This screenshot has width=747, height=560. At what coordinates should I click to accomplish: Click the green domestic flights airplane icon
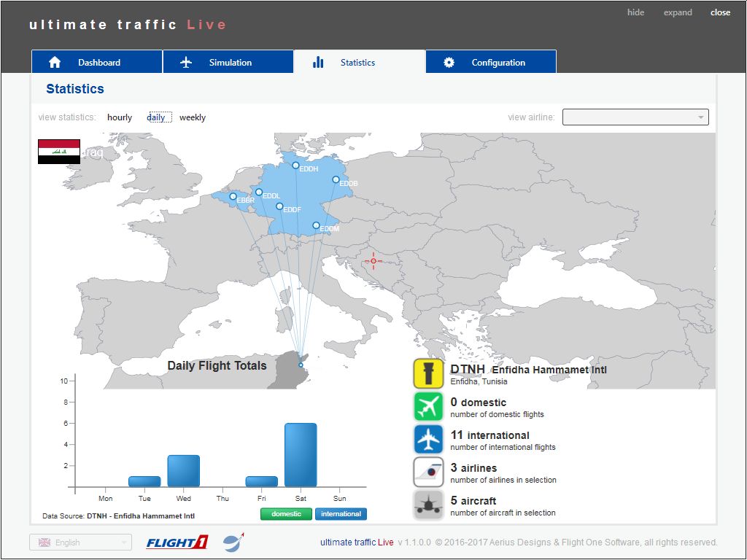click(x=428, y=407)
